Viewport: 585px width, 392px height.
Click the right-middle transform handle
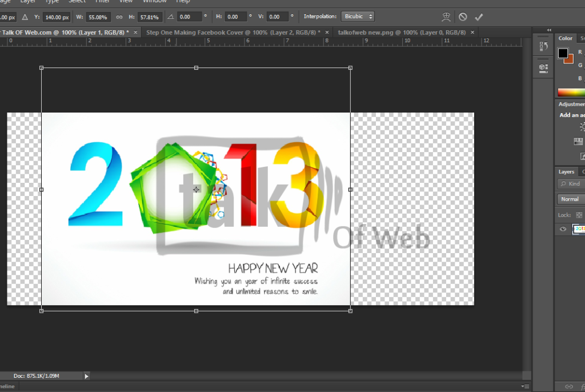350,190
